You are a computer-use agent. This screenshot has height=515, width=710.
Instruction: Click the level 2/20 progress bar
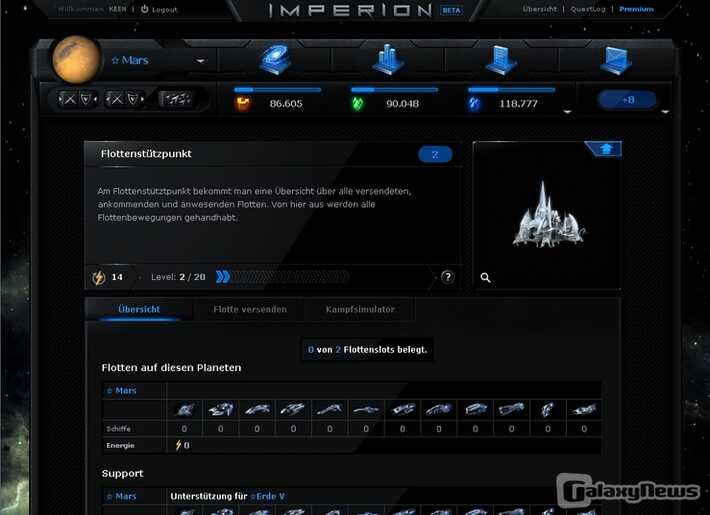point(282,277)
